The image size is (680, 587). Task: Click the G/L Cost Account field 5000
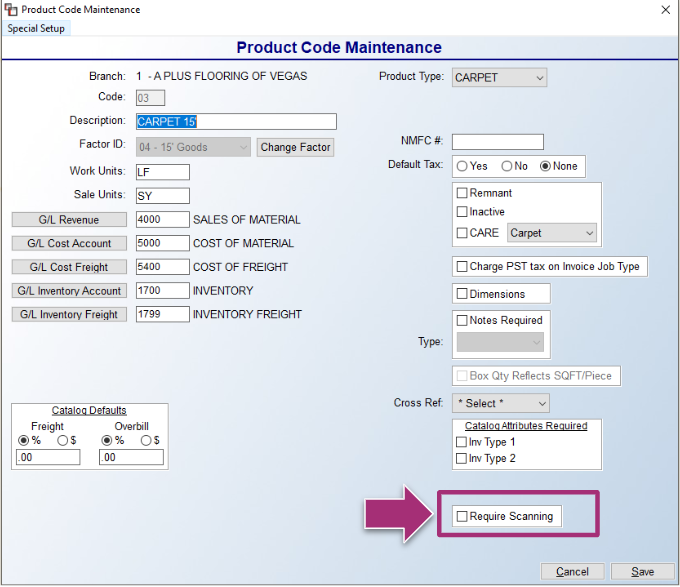(x=163, y=243)
